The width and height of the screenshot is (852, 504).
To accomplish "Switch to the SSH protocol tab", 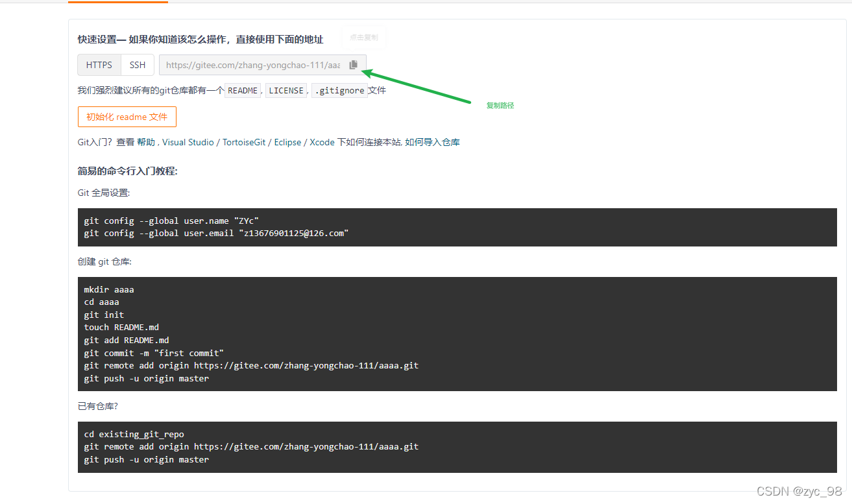I will pos(138,65).
